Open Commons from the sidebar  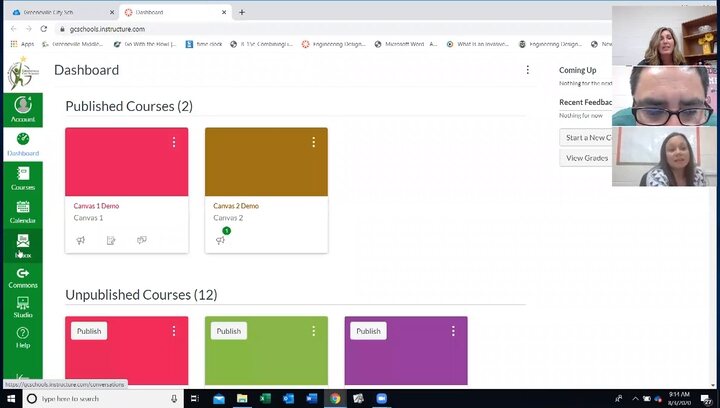pyautogui.click(x=22, y=278)
